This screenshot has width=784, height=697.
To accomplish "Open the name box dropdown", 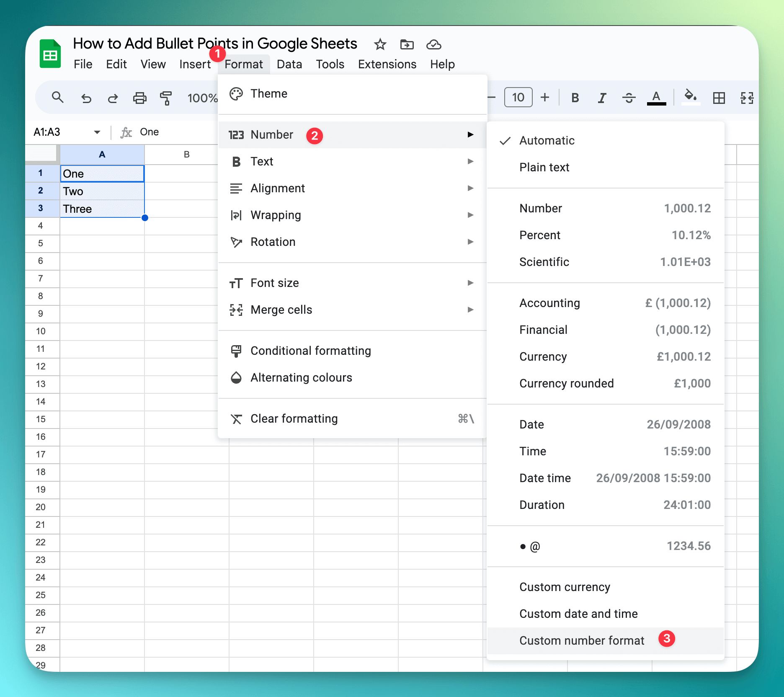I will coord(97,132).
